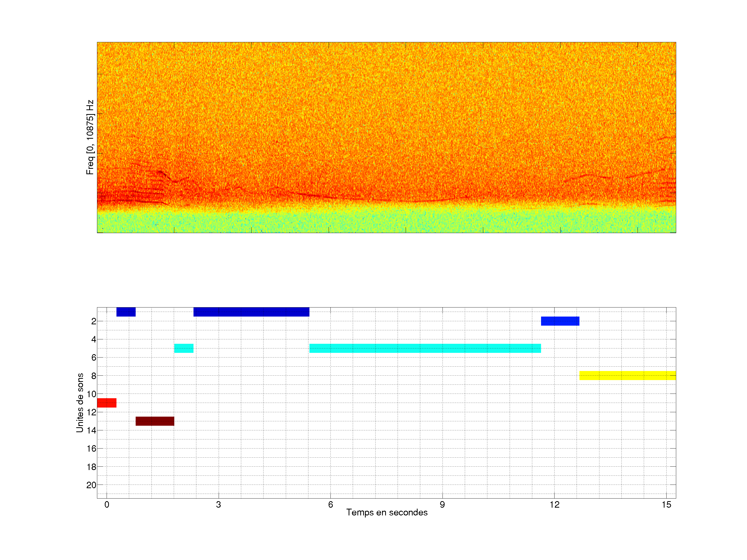Viewport: 747px width, 560px height.
Task: Click x-axis tick label 3
Action: pyautogui.click(x=218, y=505)
